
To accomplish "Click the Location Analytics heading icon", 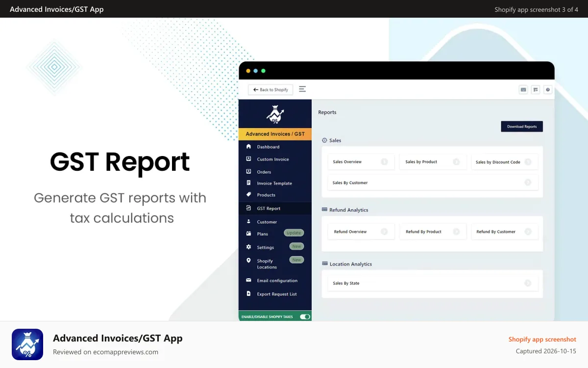I will (x=324, y=263).
